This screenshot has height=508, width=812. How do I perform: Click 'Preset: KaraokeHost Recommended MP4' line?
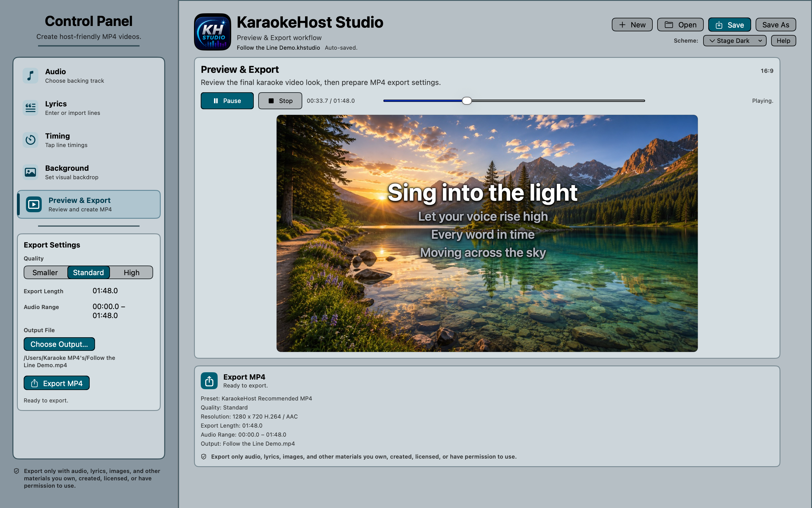(256, 398)
